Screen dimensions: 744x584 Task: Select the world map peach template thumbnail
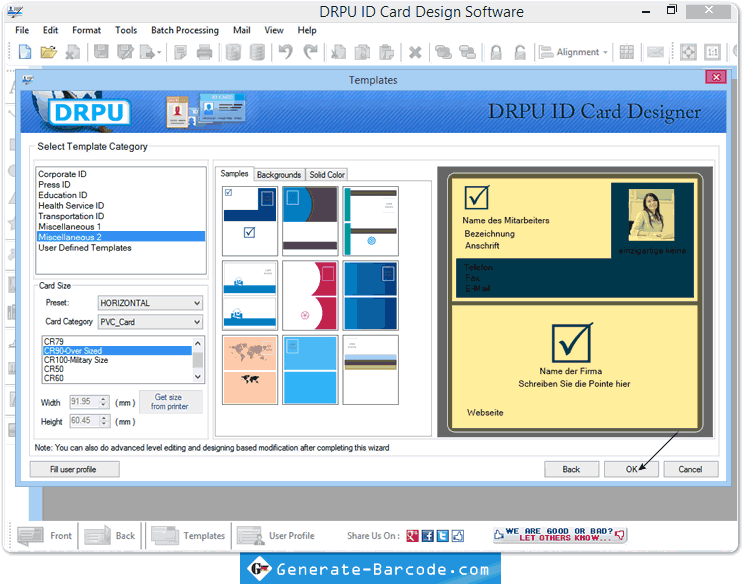[x=250, y=370]
